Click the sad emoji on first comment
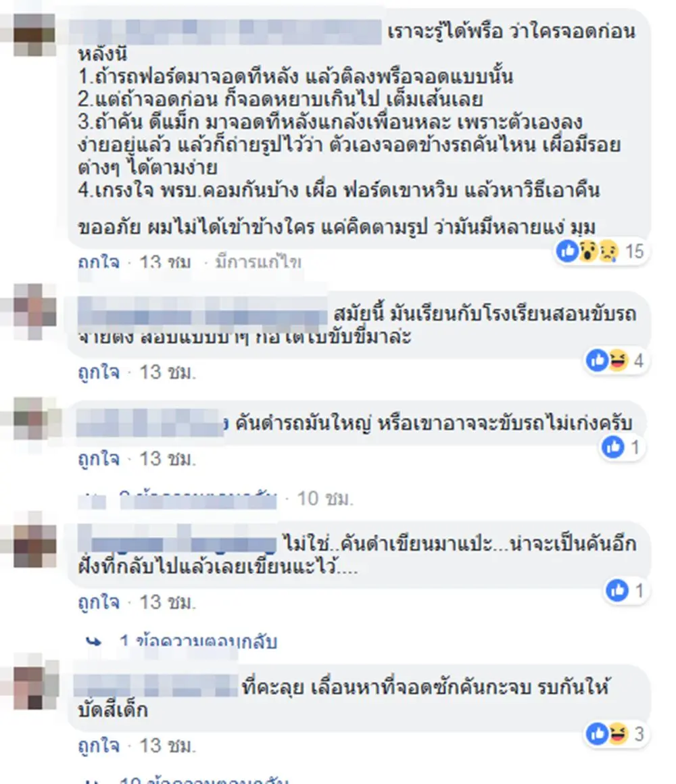The image size is (676, 784). (x=608, y=251)
